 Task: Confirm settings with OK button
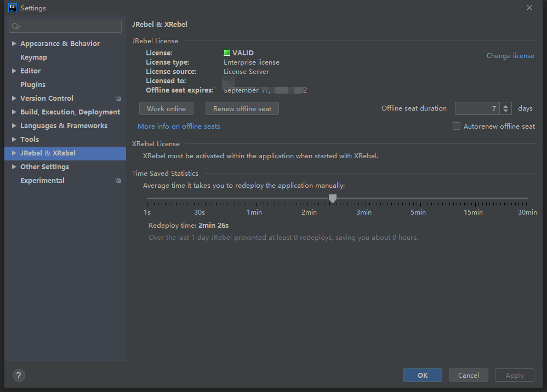click(x=423, y=375)
